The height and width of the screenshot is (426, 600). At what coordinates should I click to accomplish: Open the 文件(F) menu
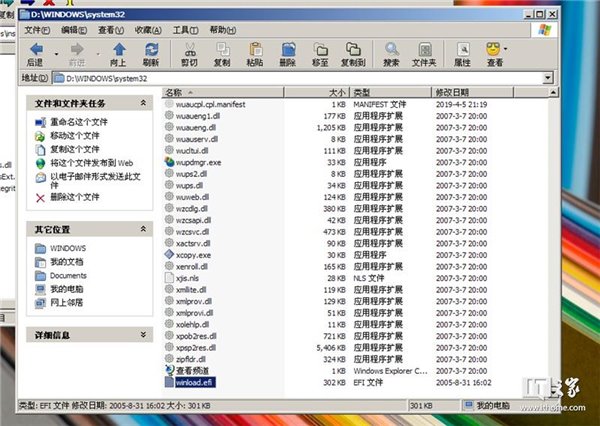[37, 30]
